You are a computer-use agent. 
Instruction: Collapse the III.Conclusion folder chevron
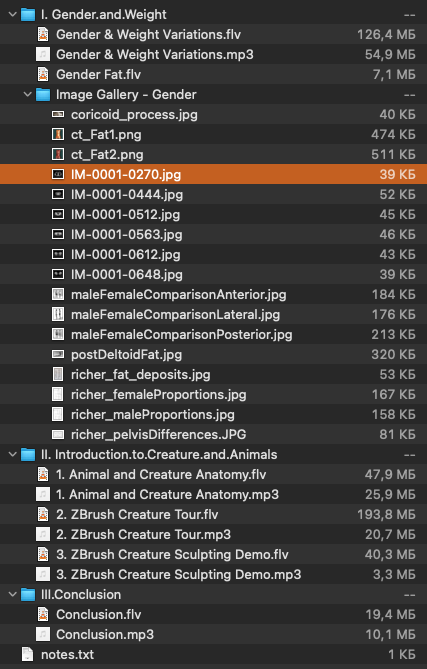(12, 594)
